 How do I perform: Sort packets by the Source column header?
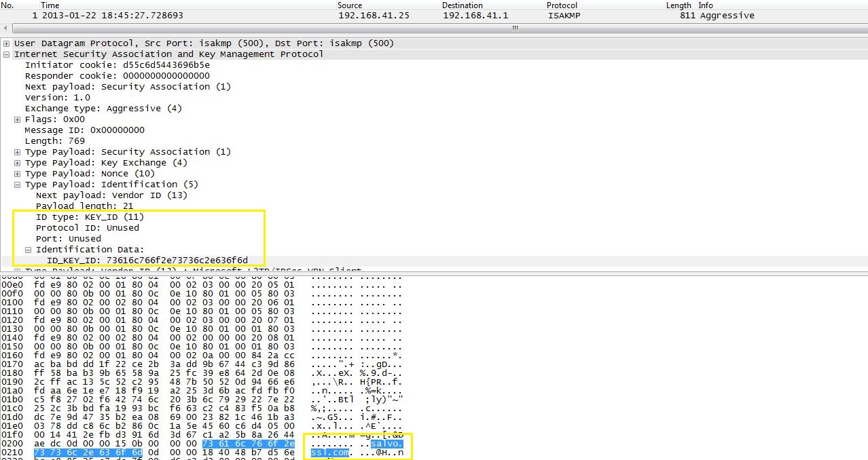[350, 5]
